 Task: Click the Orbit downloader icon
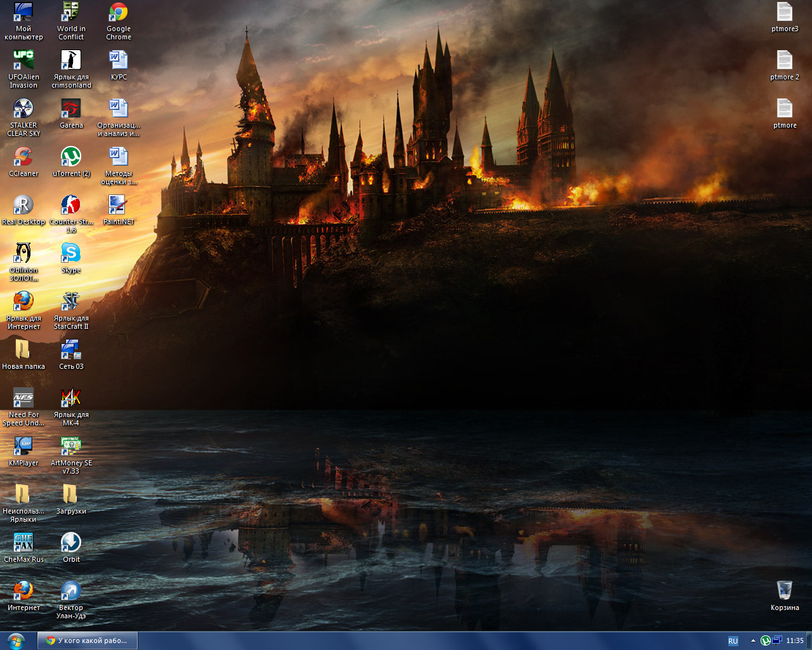pos(71,543)
